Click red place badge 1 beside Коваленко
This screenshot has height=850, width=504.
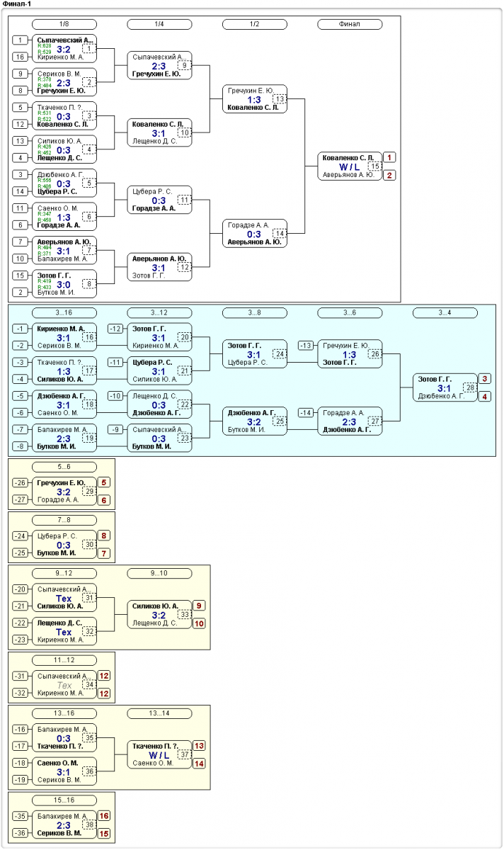click(x=389, y=157)
